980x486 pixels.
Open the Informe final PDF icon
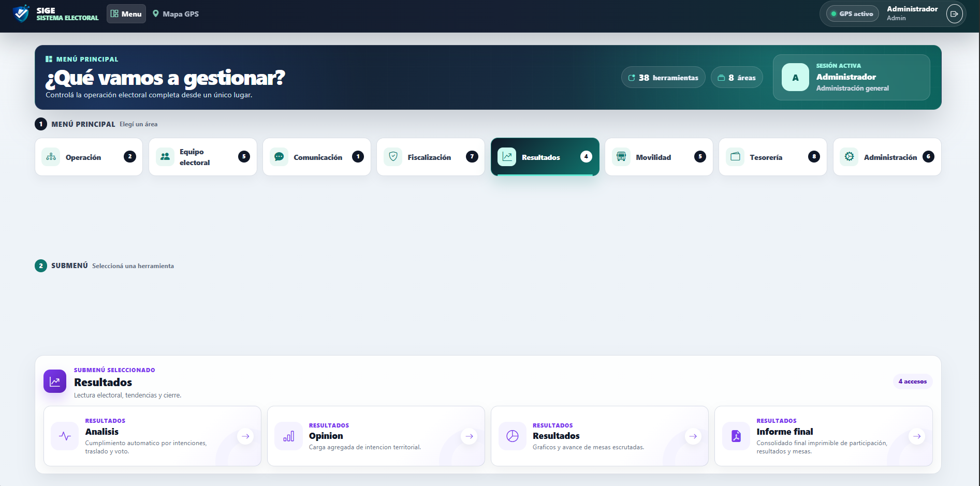pos(736,436)
